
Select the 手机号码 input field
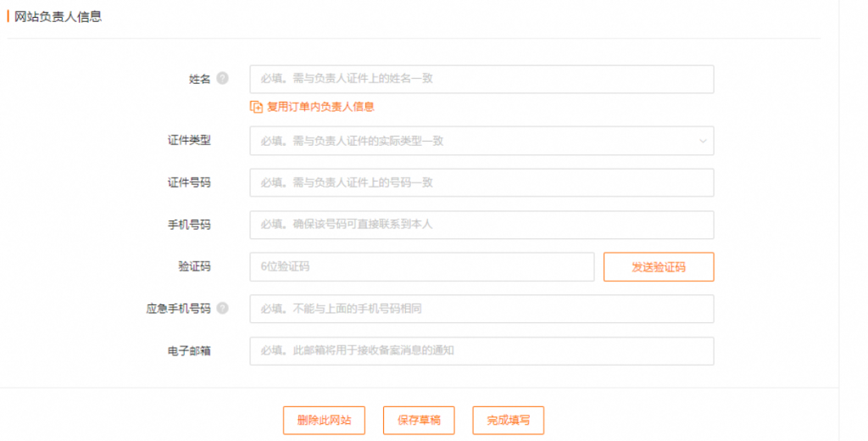click(x=481, y=225)
